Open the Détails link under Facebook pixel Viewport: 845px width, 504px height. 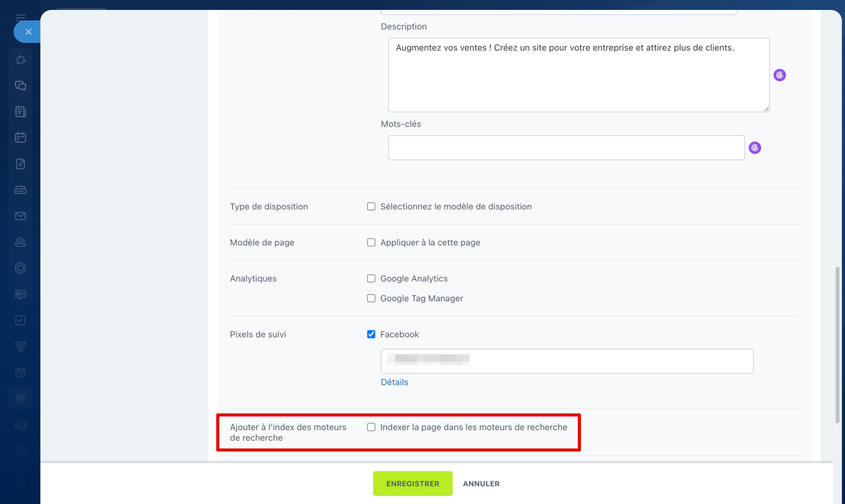coord(394,383)
